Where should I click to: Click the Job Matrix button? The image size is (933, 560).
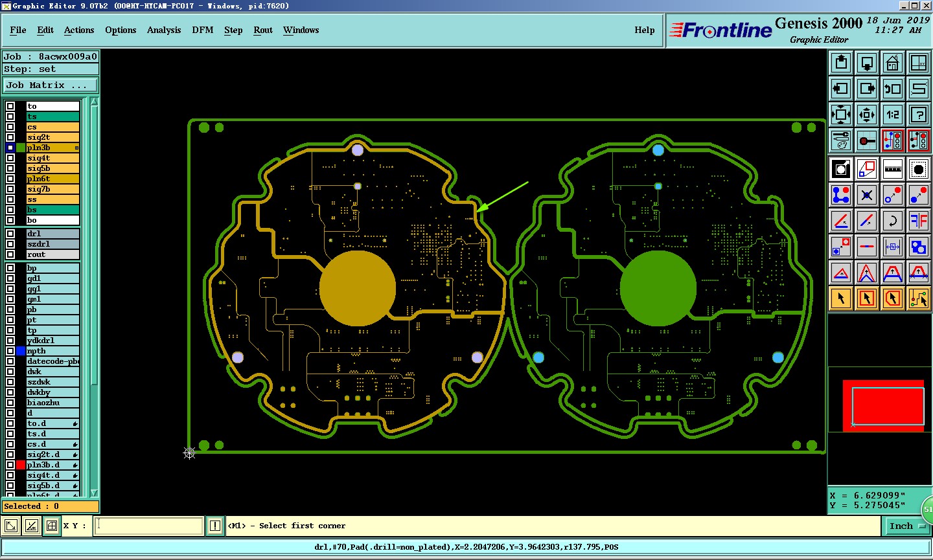point(51,85)
